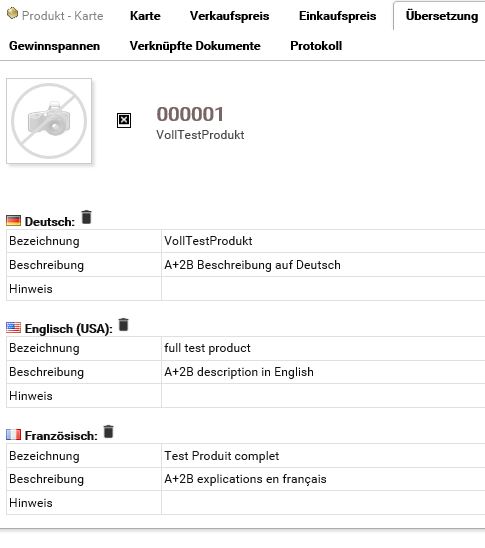
Task: Open the Einkaufspreis tab
Action: click(338, 16)
